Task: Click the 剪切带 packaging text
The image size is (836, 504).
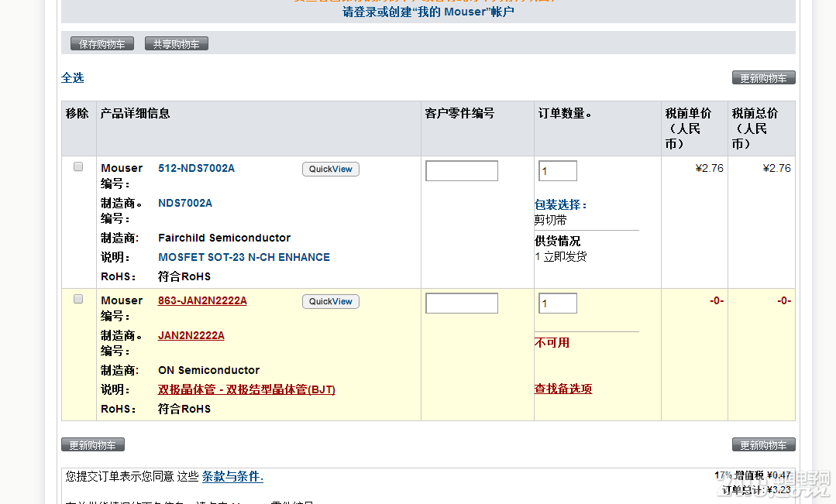Action: point(550,220)
